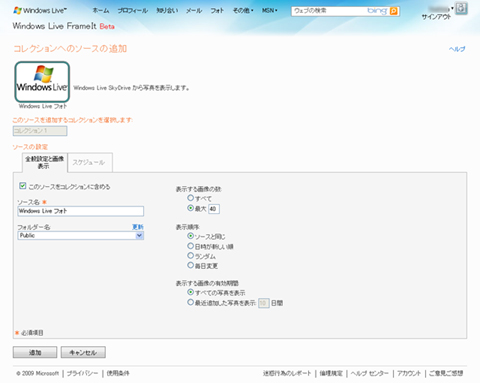480x383 pixels.
Task: Open プロフィール in the top navigation
Action: tap(133, 11)
